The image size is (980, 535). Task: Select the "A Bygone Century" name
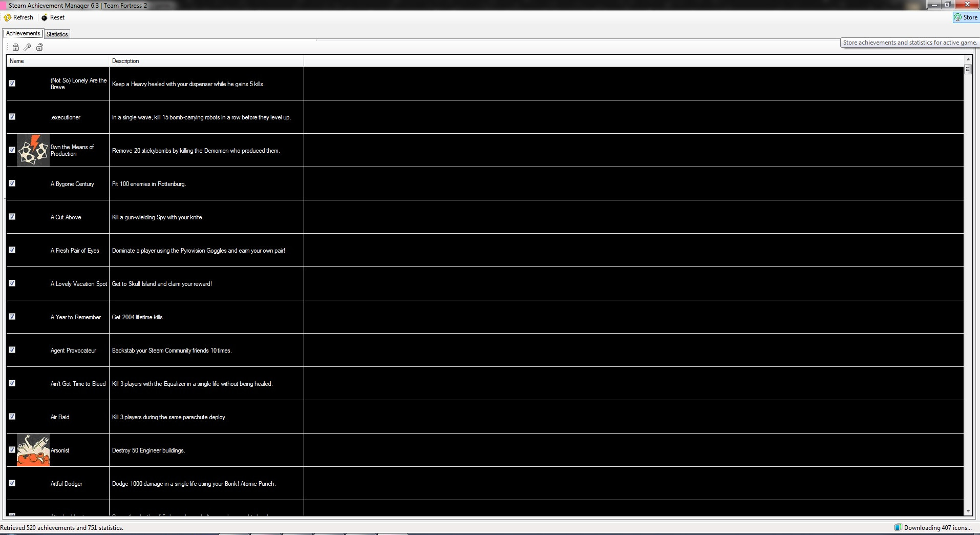click(72, 184)
